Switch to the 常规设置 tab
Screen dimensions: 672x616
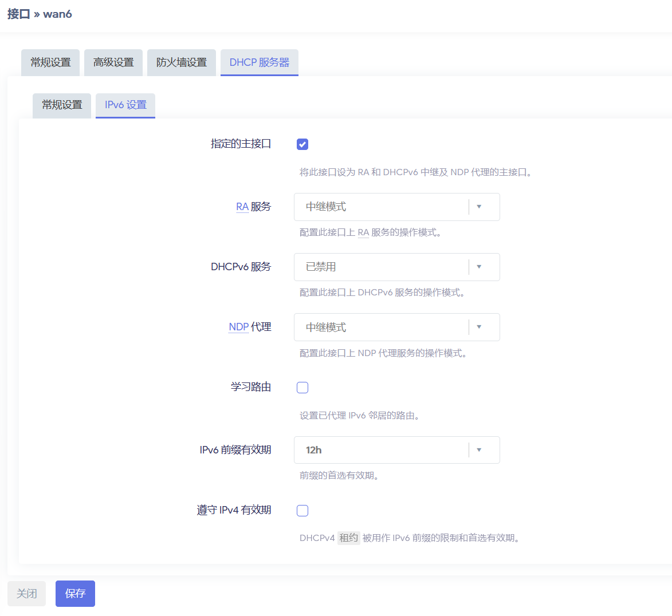50,62
